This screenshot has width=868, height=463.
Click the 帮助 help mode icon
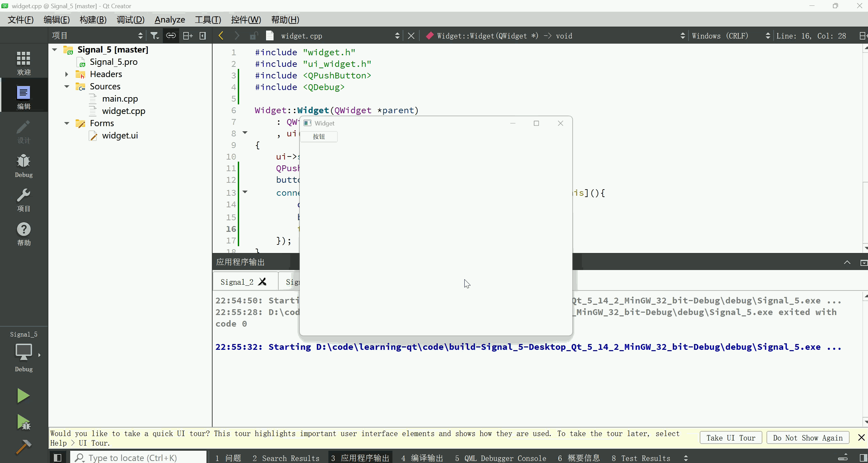(24, 234)
